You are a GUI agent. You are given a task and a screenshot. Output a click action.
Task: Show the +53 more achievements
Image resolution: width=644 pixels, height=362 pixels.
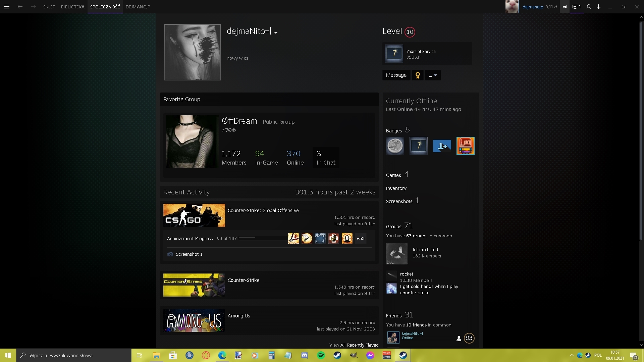[361, 238]
